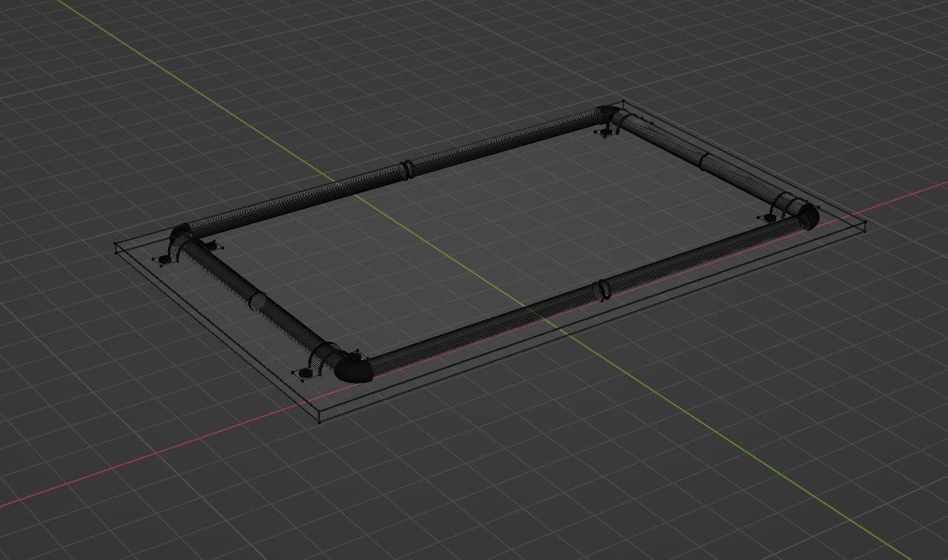Select the pipe elbow nearest the camera
The width and height of the screenshot is (948, 560).
click(353, 368)
